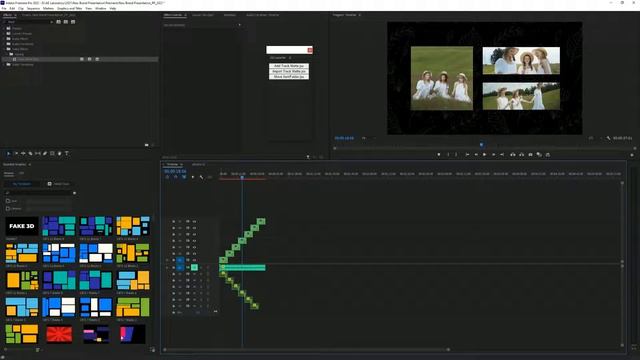Image resolution: width=640 pixels, height=360 pixels.
Task: Click Import Track Matte button
Action: point(289,71)
